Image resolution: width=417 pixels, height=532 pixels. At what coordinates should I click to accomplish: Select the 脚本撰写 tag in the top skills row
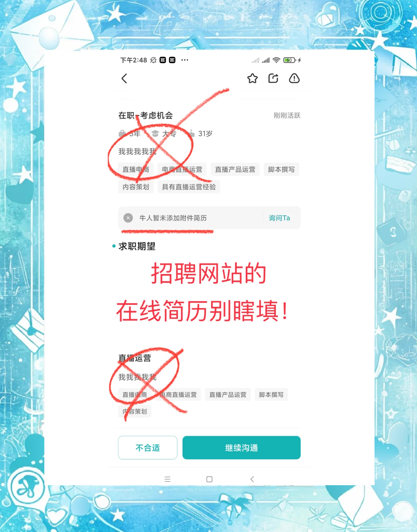click(x=281, y=169)
